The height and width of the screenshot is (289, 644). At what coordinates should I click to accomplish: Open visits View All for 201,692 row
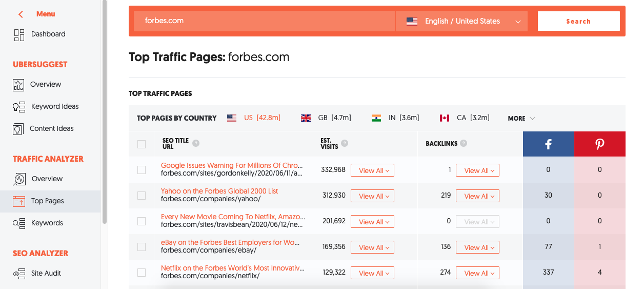tap(372, 222)
